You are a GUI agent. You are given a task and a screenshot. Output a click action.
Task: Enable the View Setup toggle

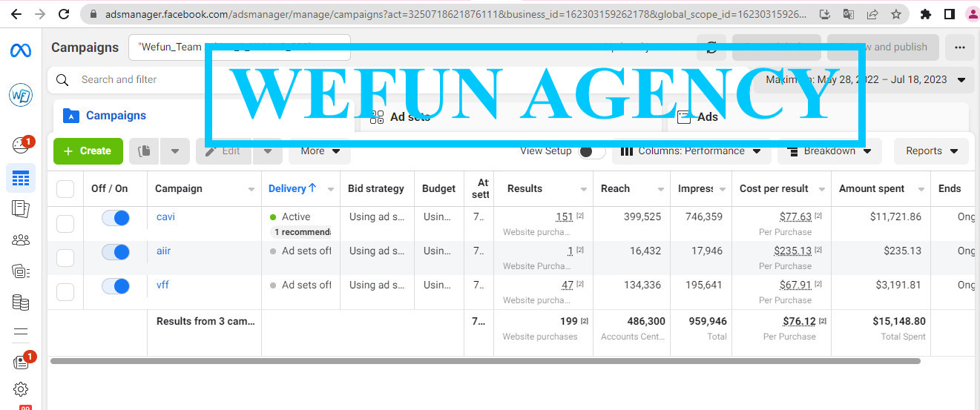[592, 151]
